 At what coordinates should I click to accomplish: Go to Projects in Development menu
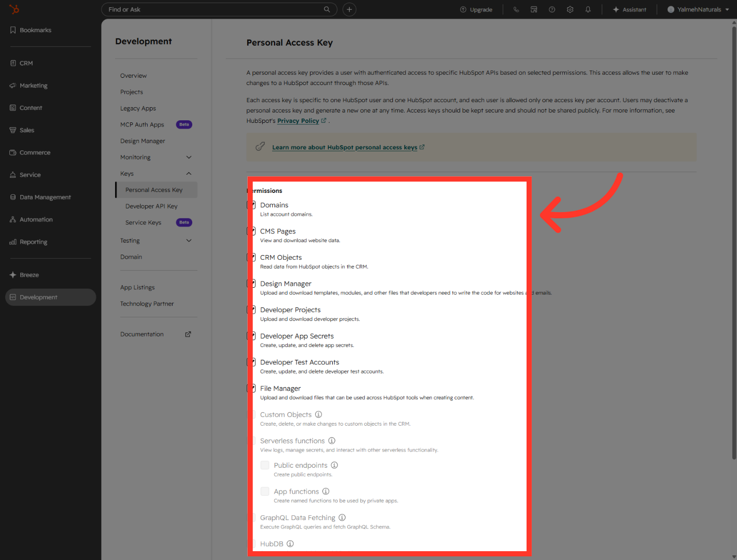pyautogui.click(x=132, y=92)
